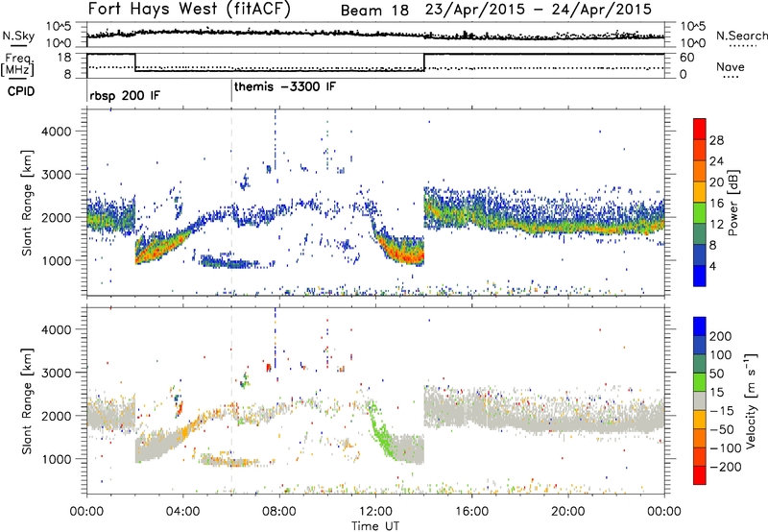Click the '20:00' time axis label

coord(568,512)
